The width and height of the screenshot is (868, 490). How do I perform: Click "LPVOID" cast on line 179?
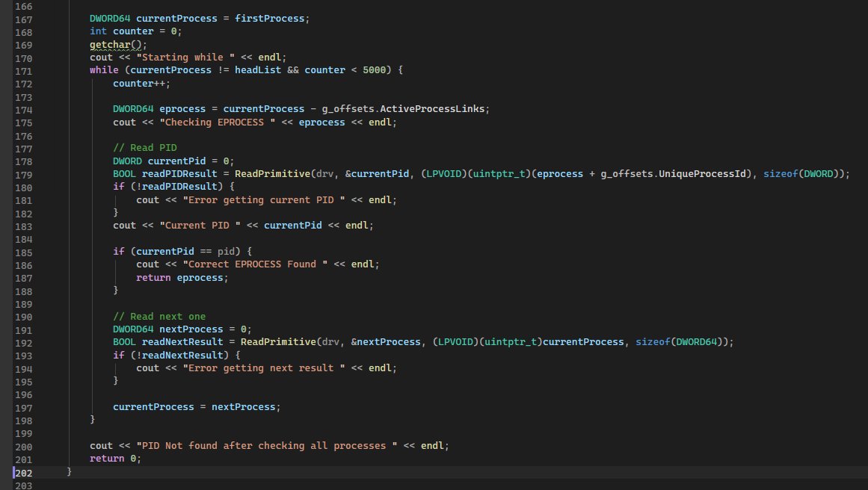(444, 173)
